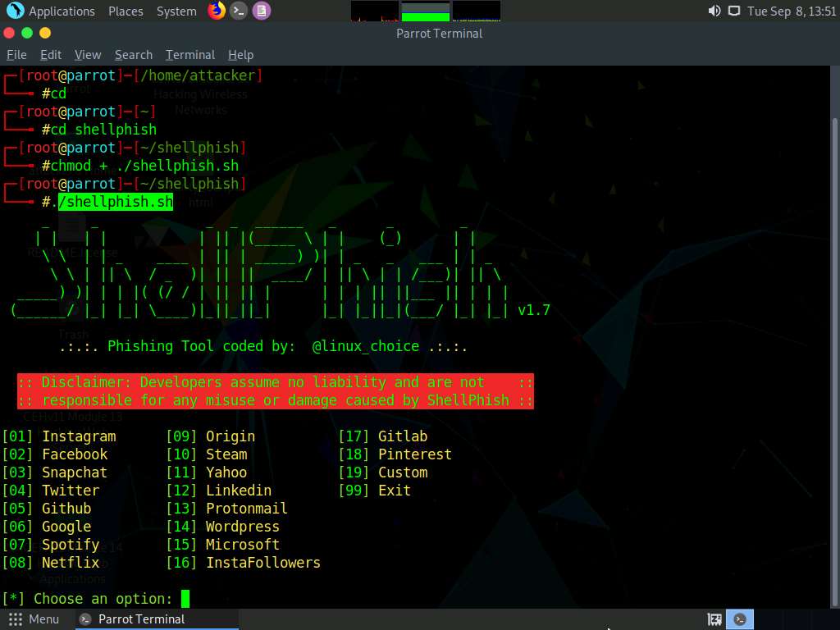The image size is (840, 630).
Task: Select Parrot Terminal taskbar button
Action: pyautogui.click(x=157, y=619)
